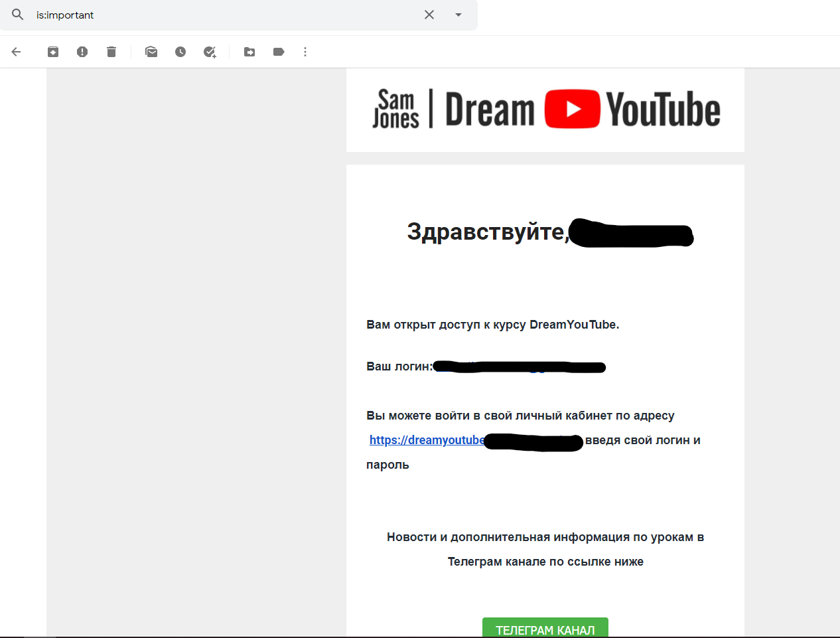The image size is (840, 638).
Task: Click the text "Вам открыт доступ к курсу DreamYouTube."
Action: click(492, 325)
